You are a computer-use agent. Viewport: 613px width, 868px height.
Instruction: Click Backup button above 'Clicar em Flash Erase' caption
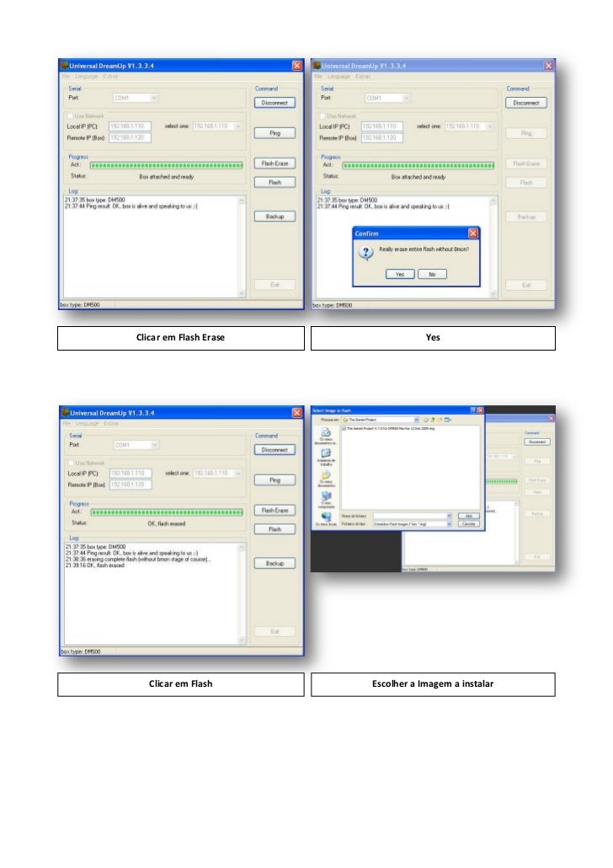point(275,217)
